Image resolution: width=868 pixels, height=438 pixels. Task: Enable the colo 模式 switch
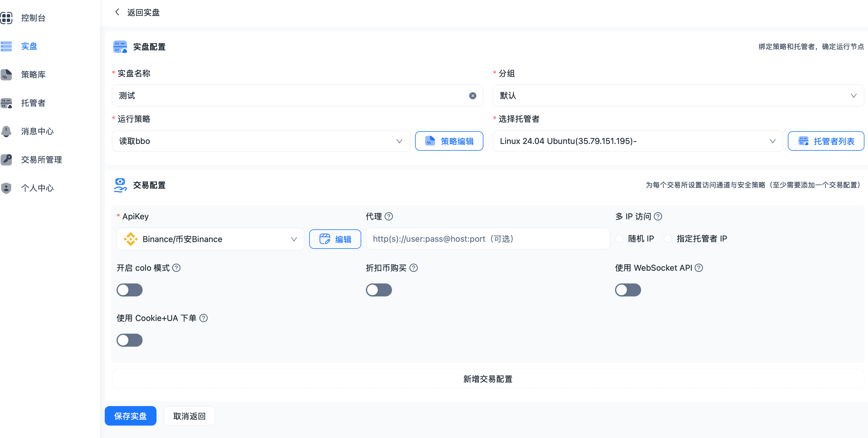click(129, 290)
